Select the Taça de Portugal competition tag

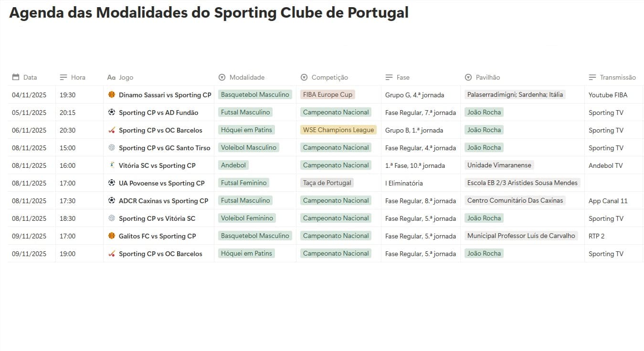(x=327, y=183)
